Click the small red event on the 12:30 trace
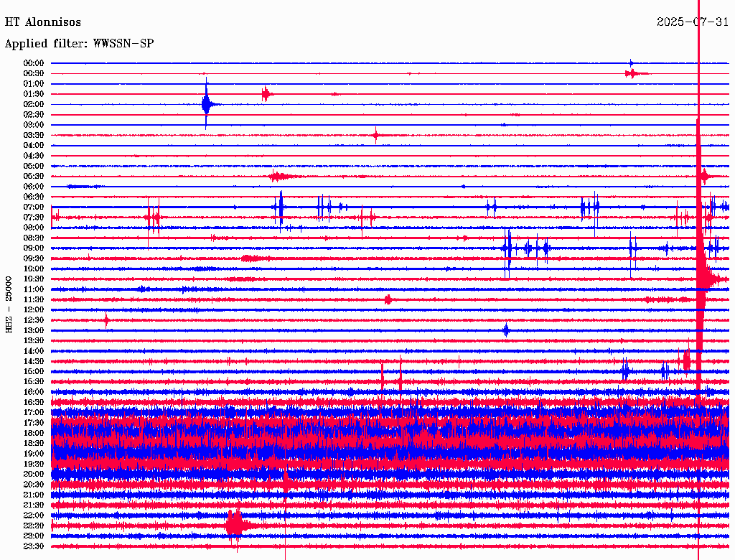This screenshot has width=735, height=560. [107, 320]
